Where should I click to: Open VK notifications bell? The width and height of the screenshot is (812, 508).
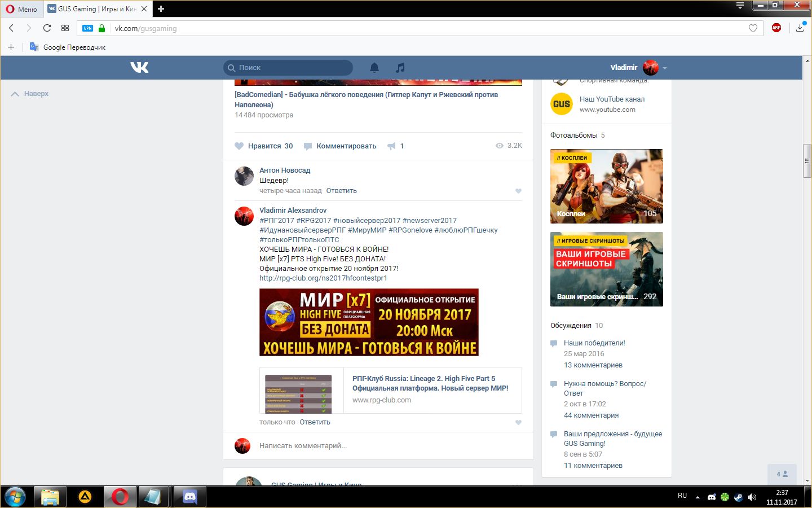(x=374, y=68)
